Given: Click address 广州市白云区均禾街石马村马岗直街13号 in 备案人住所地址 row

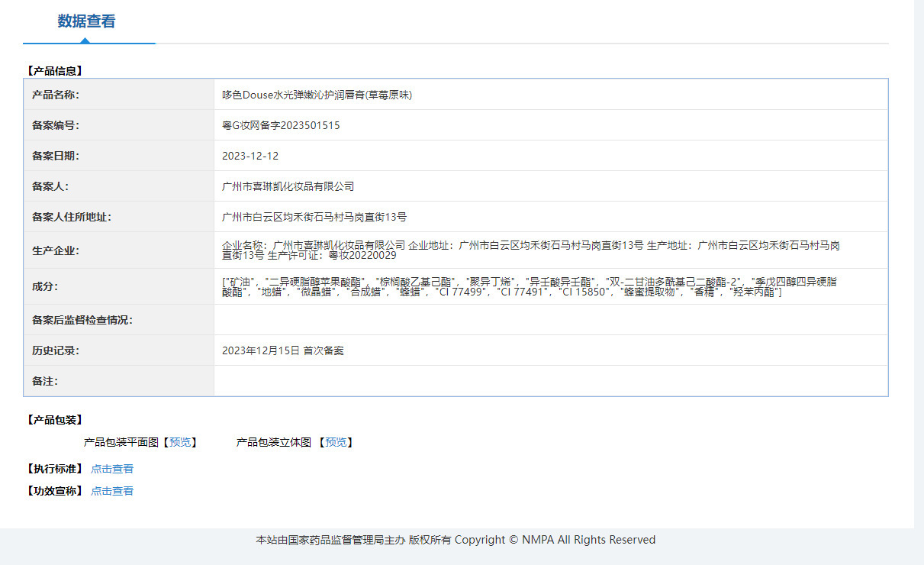Looking at the screenshot, I should [x=314, y=217].
